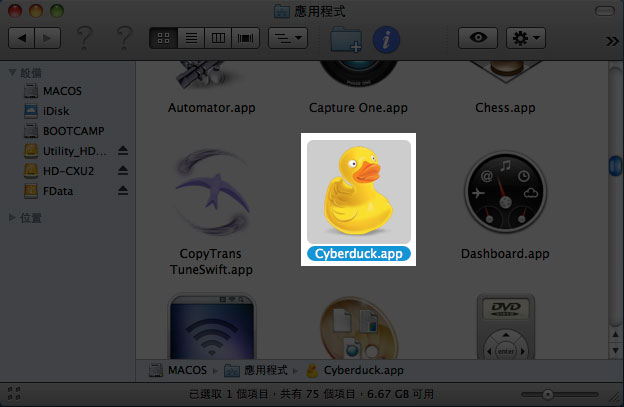Go back with the left arrow button
Viewport: 624px width, 407px height.
(21, 38)
